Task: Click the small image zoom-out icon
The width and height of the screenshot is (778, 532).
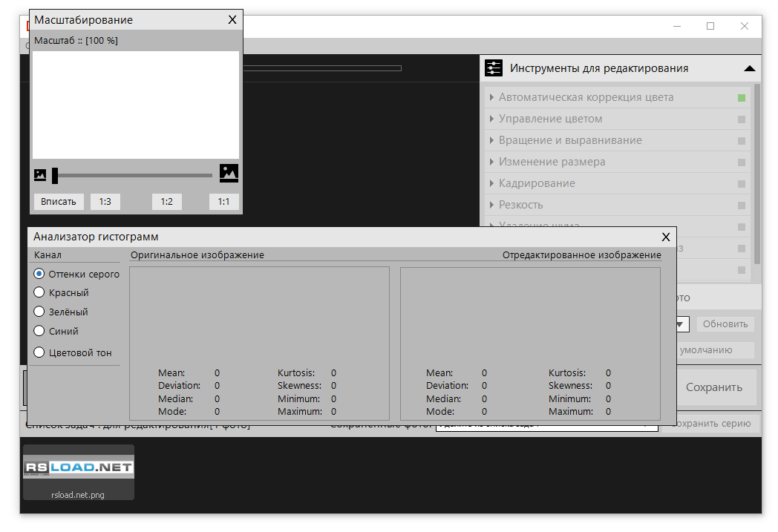Action: (x=39, y=174)
